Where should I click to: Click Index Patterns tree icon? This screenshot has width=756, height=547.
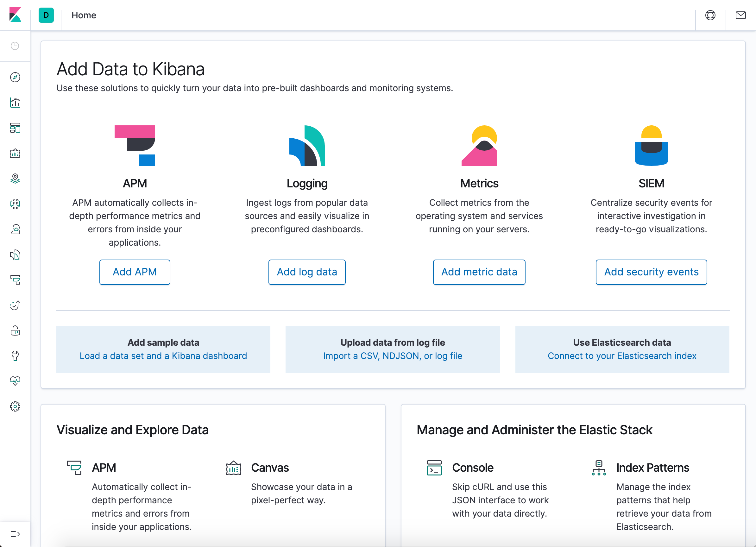coord(599,468)
